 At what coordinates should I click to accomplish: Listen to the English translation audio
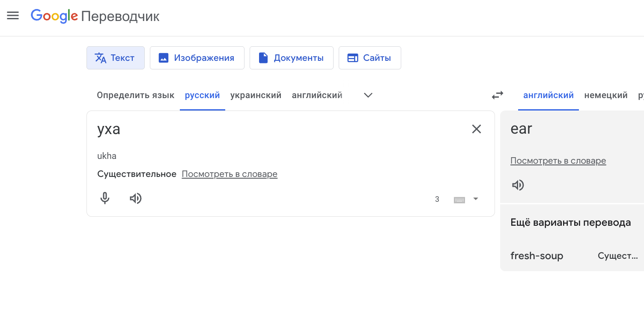click(518, 185)
